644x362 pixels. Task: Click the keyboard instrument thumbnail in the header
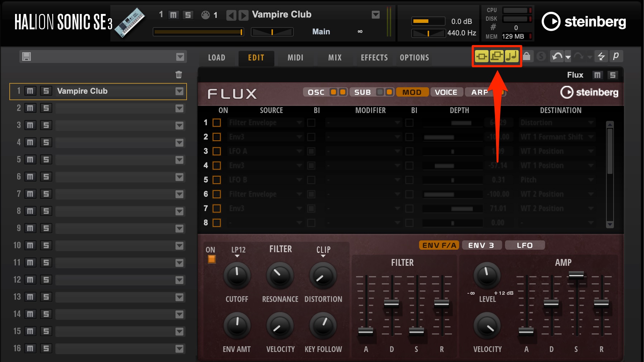(130, 23)
